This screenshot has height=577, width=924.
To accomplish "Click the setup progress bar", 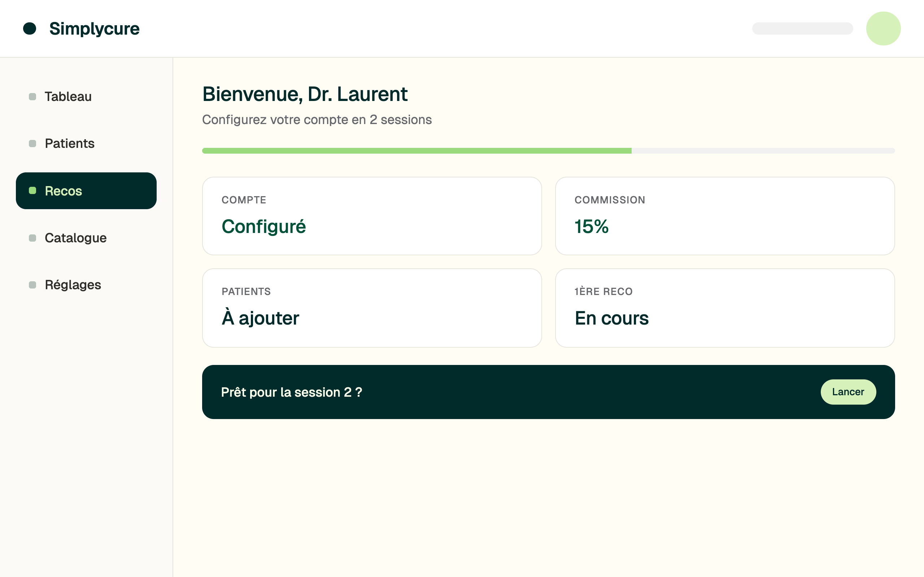I will [548, 151].
